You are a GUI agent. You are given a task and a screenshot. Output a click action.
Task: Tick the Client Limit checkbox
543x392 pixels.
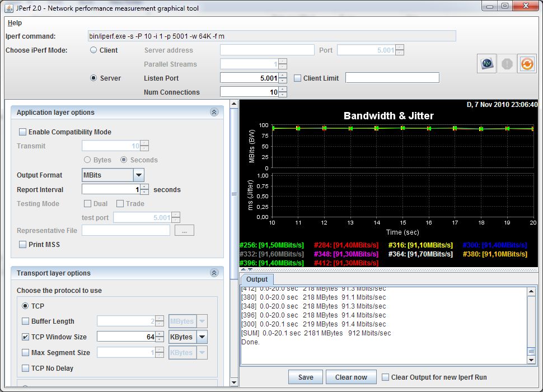[298, 78]
